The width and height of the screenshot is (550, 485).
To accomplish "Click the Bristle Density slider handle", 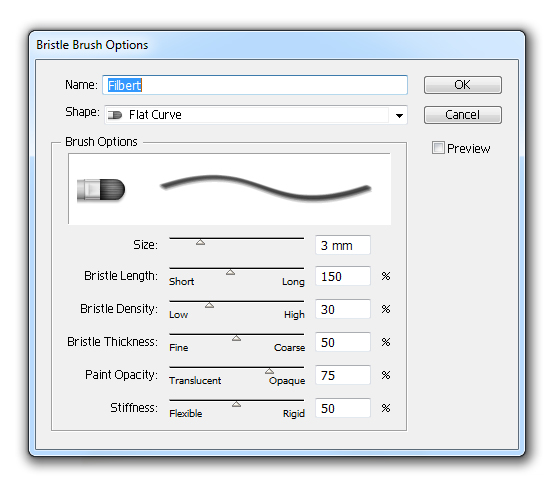I will coord(209,305).
